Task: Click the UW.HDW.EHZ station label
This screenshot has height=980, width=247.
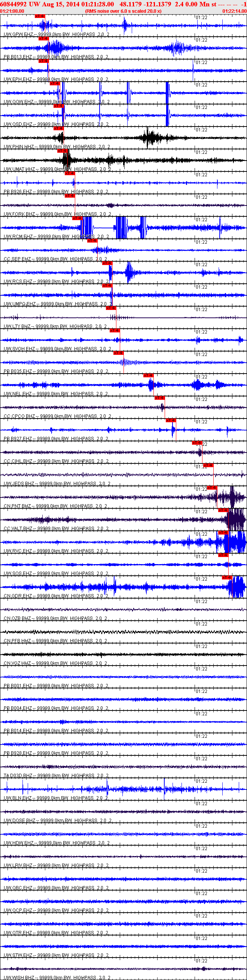Action: click(19, 843)
